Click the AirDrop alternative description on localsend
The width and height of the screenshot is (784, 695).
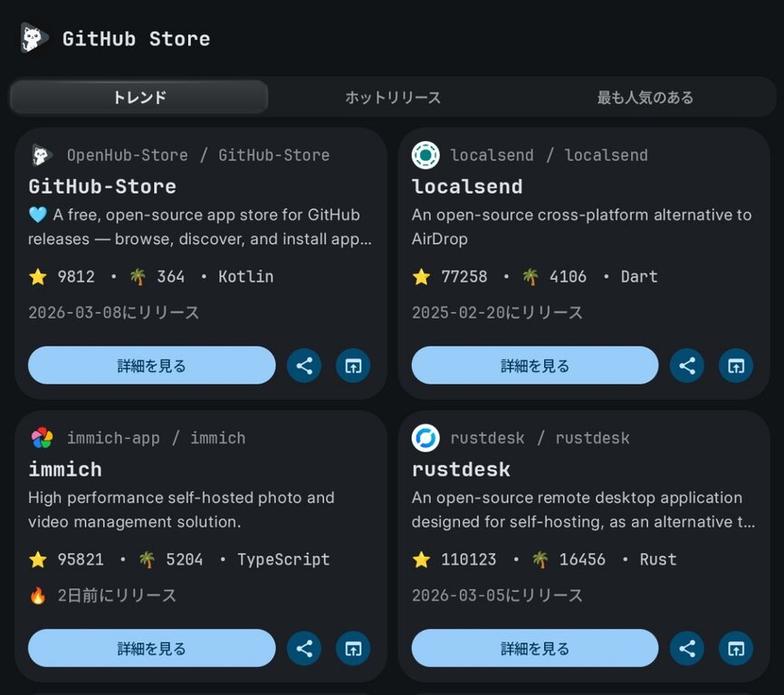click(581, 227)
